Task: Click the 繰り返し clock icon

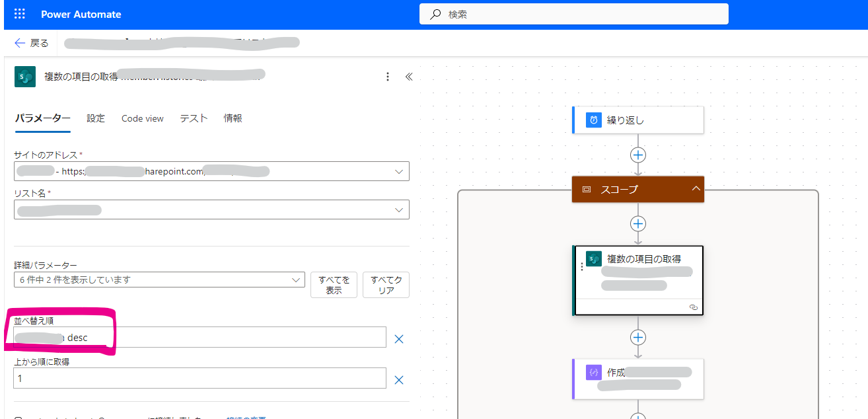Action: click(x=593, y=120)
